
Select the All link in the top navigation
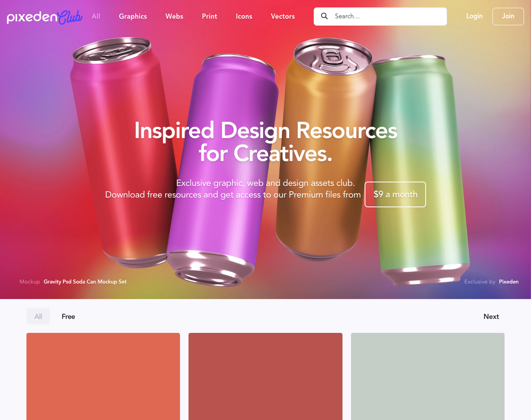tap(96, 16)
